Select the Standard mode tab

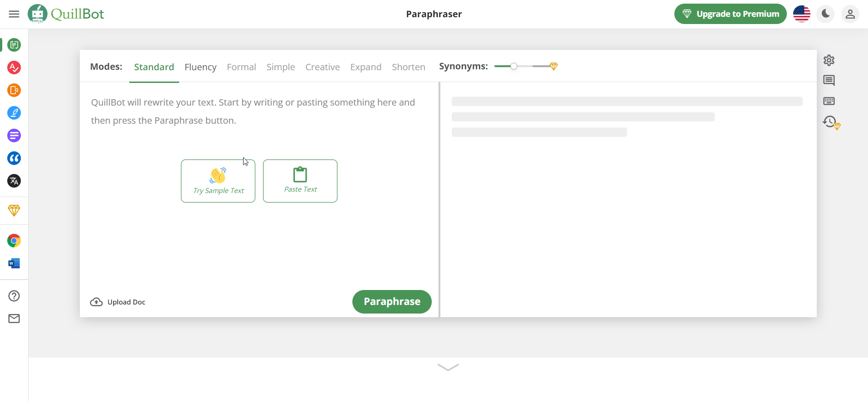pos(154,67)
